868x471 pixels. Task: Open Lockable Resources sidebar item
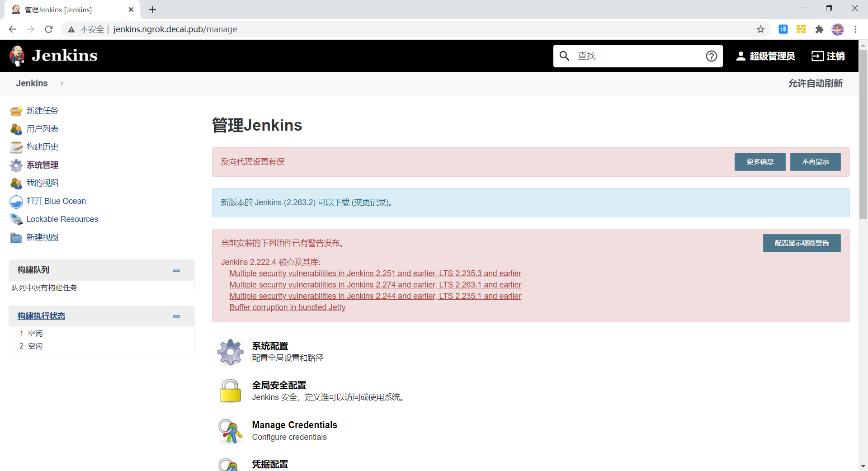pyautogui.click(x=62, y=219)
